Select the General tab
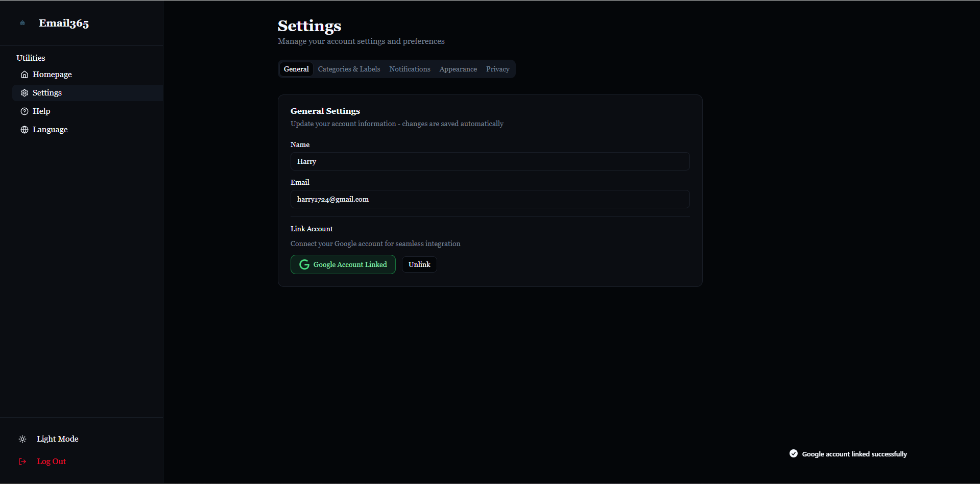The image size is (980, 484). (x=296, y=69)
